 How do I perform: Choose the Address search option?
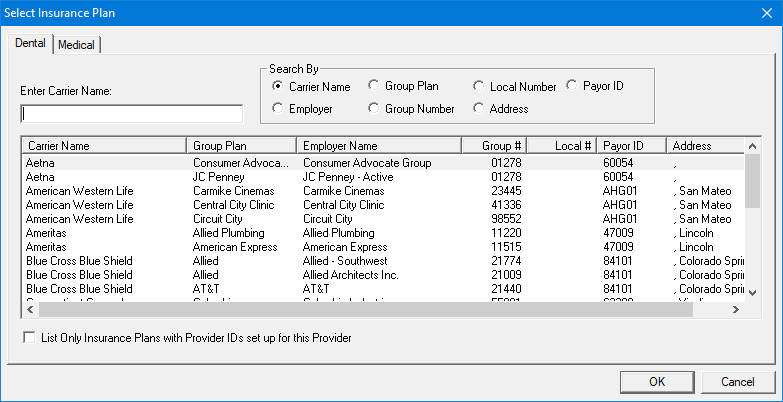[480, 108]
